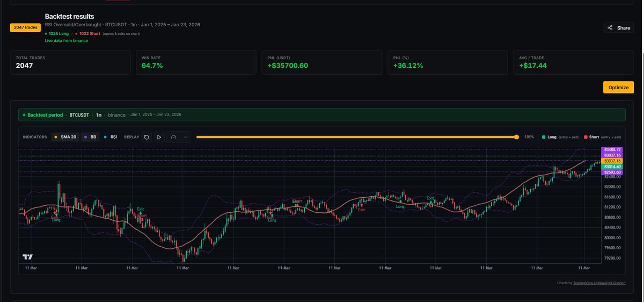Viewport: 644px width, 302px height.
Task: Click the 83480.72 purple price label
Action: [612, 149]
